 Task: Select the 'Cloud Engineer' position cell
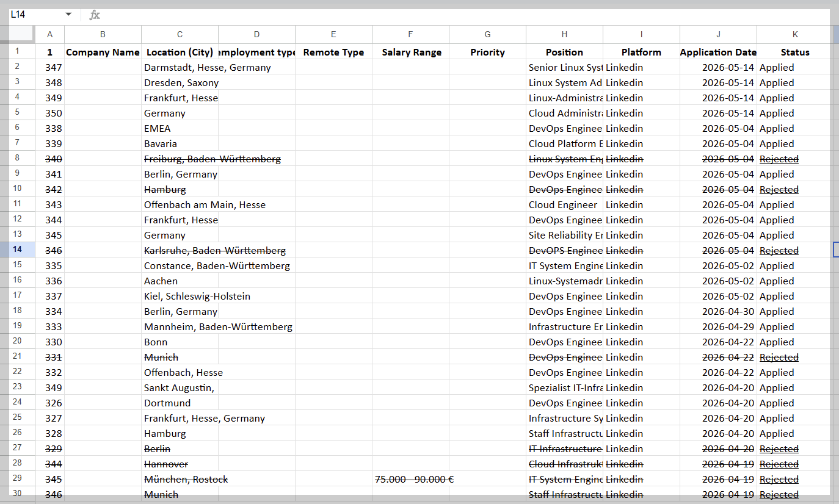tap(564, 204)
